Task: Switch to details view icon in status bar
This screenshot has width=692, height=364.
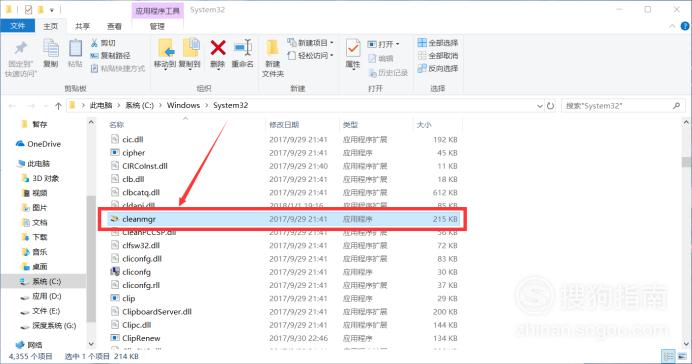Action: pos(669,356)
